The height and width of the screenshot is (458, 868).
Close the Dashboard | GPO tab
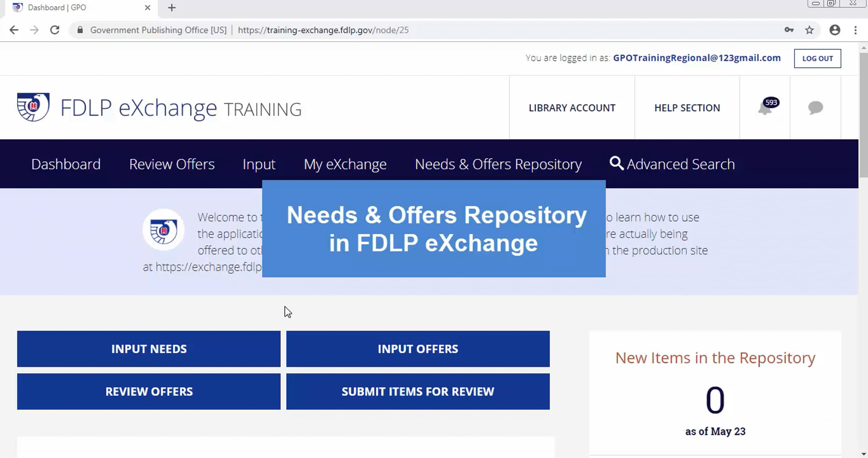click(x=148, y=8)
